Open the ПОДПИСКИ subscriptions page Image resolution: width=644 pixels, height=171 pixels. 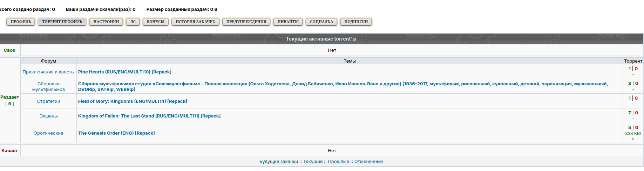tap(356, 22)
